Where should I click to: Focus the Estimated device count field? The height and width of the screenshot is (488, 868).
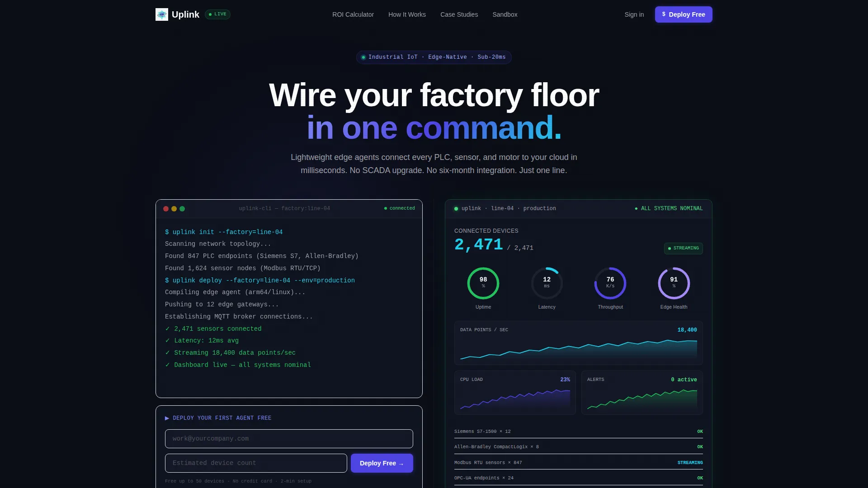(256, 463)
